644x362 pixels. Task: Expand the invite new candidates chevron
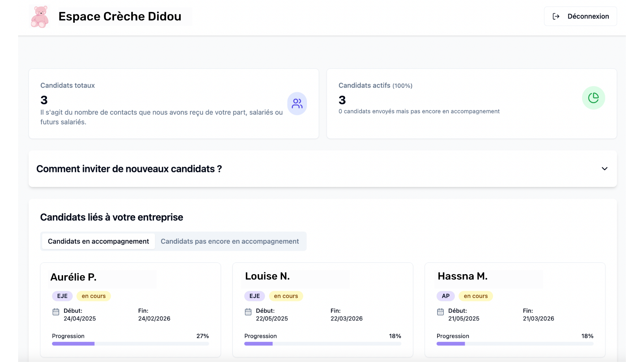[604, 169]
